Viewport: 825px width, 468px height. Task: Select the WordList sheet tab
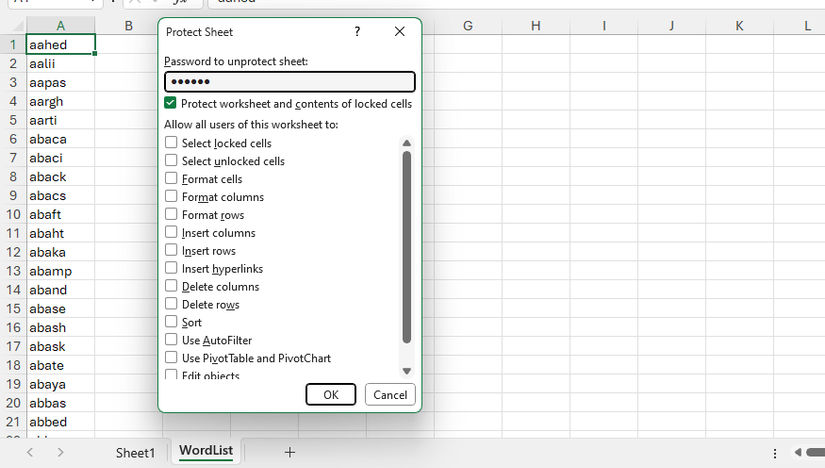206,451
